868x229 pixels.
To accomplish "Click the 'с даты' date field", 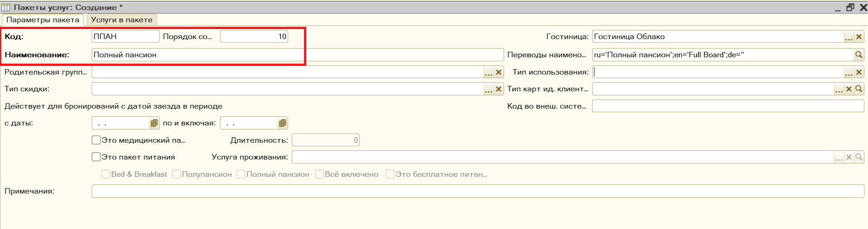I will (x=121, y=123).
